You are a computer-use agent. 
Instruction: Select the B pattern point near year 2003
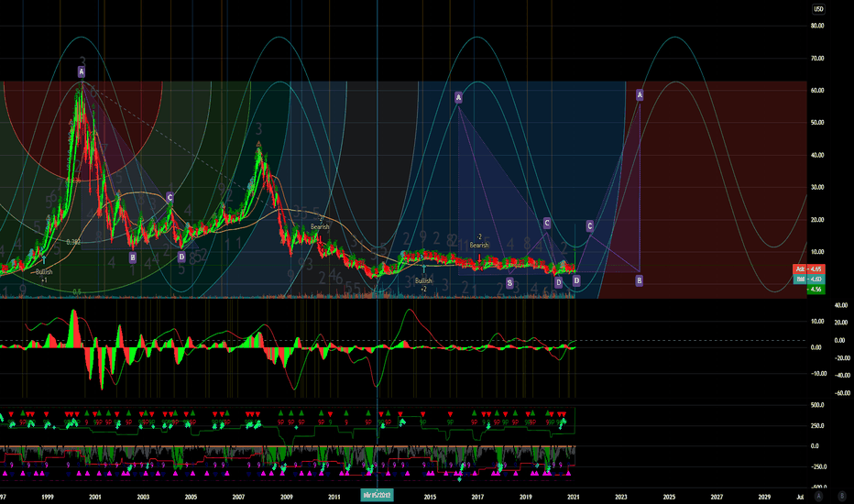click(x=132, y=257)
